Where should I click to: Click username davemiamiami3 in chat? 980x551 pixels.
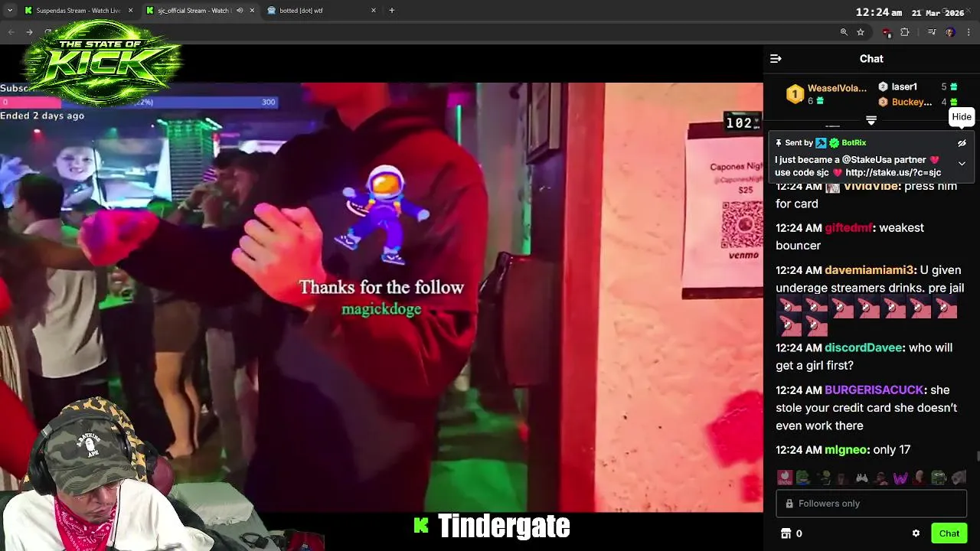(870, 270)
